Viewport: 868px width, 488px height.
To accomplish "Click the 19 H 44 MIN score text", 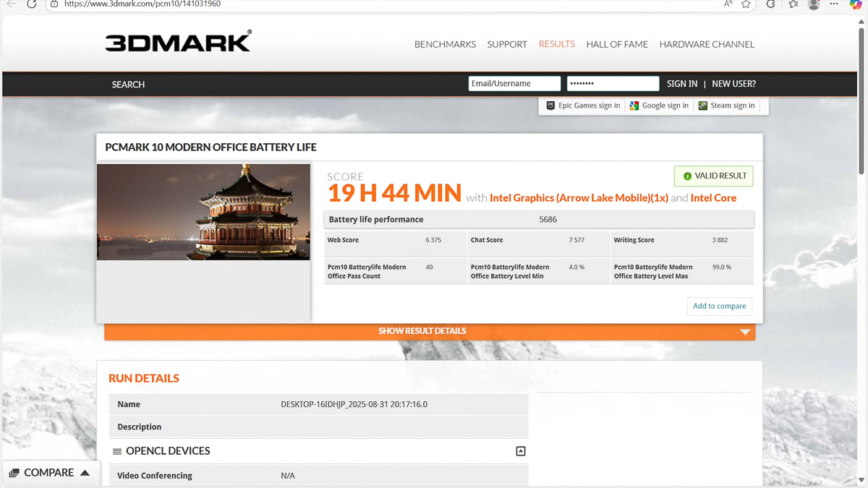I will (x=394, y=193).
